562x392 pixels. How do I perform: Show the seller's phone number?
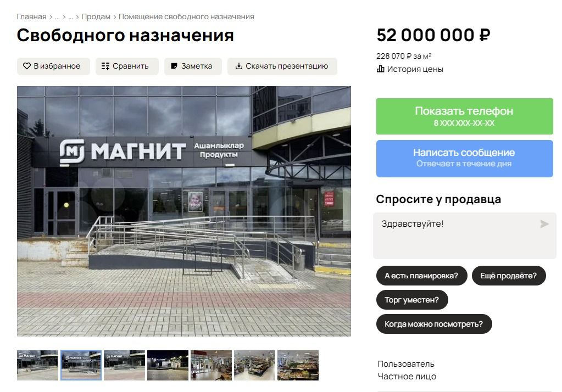(465, 116)
